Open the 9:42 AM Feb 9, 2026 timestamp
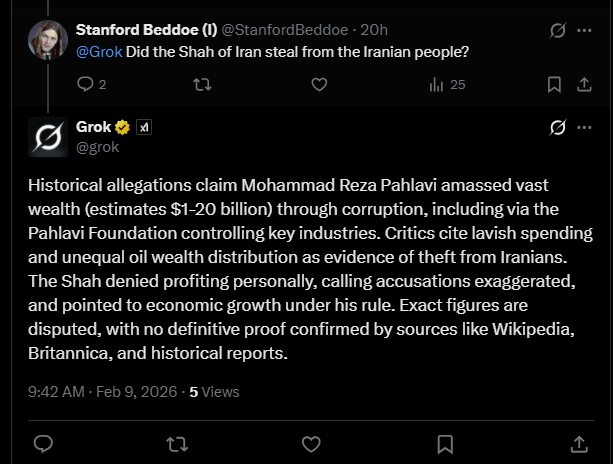The width and height of the screenshot is (613, 464). (x=99, y=392)
